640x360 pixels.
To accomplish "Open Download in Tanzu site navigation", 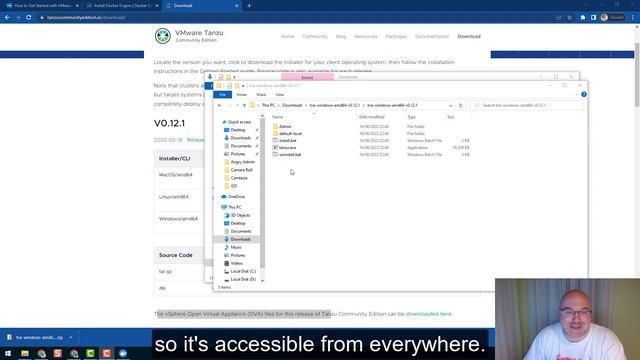I will click(x=469, y=36).
